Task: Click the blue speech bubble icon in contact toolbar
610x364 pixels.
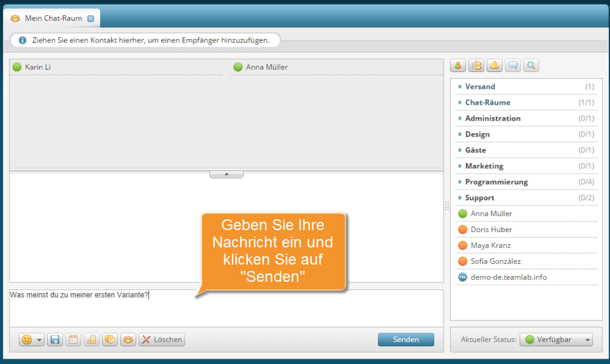Action: click(x=512, y=66)
